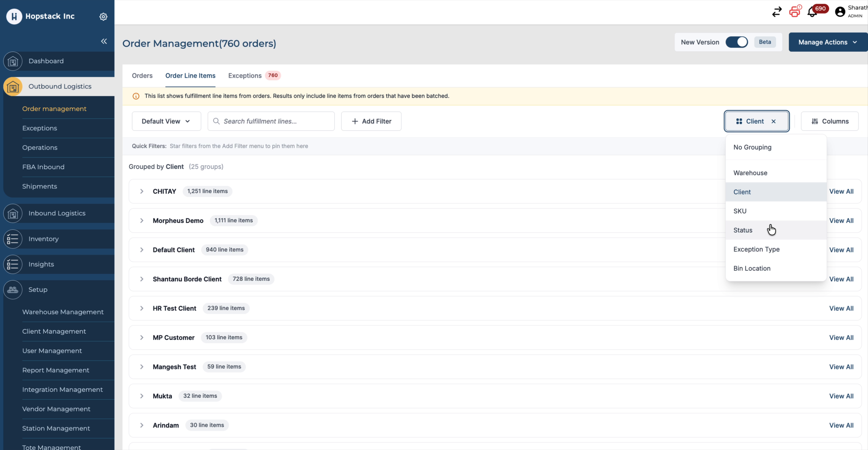Click the Beta badge label
Screen dimensions: 868x450
click(765, 42)
